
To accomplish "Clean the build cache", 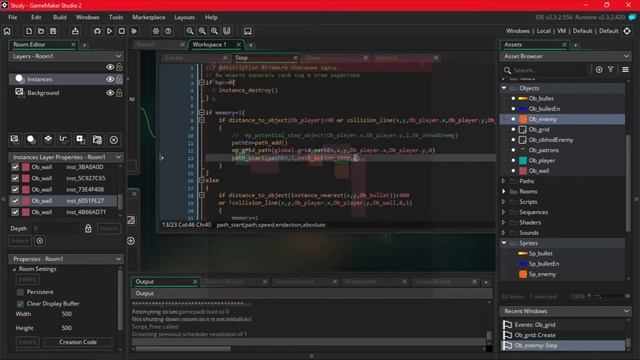I will coord(134,31).
